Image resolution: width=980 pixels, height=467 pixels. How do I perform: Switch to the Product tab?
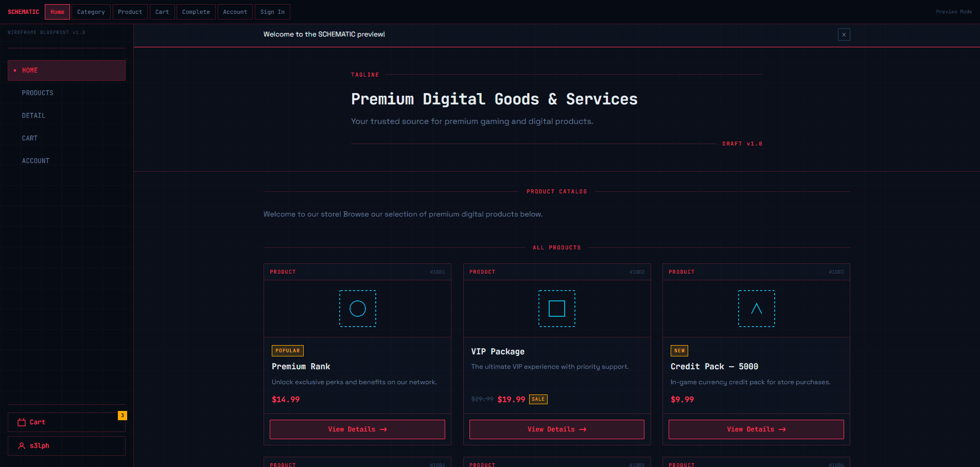click(x=130, y=12)
